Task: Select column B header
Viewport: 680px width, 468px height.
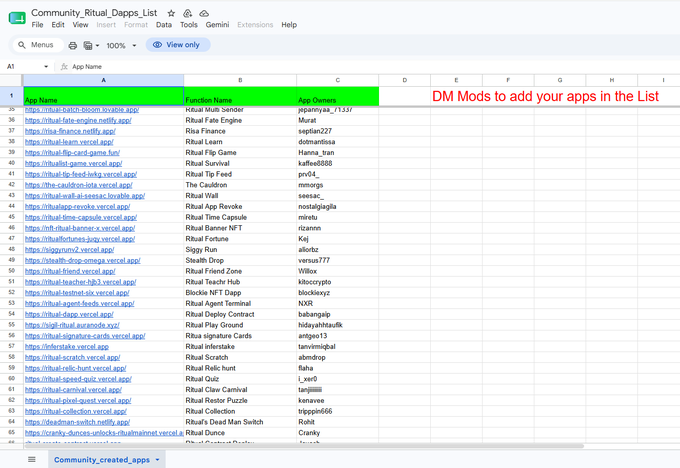Action: [x=240, y=80]
